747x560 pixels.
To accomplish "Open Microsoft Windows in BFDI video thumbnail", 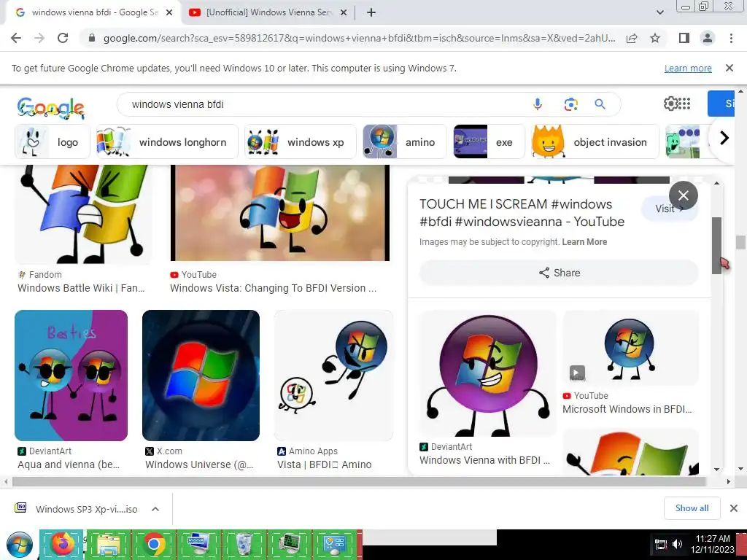I will click(x=630, y=348).
